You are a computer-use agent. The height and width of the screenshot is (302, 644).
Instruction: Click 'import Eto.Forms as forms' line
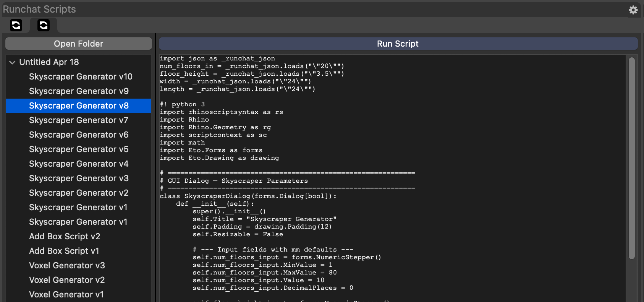(x=211, y=150)
